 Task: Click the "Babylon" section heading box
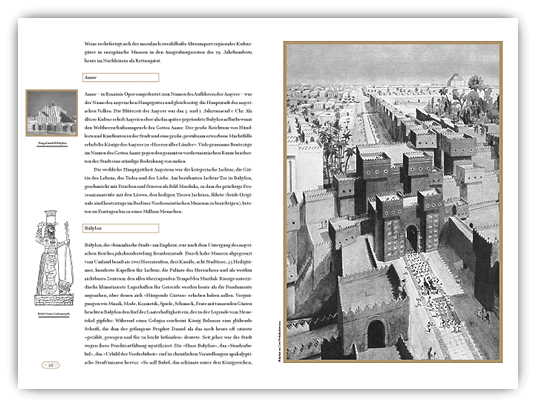tap(120, 228)
